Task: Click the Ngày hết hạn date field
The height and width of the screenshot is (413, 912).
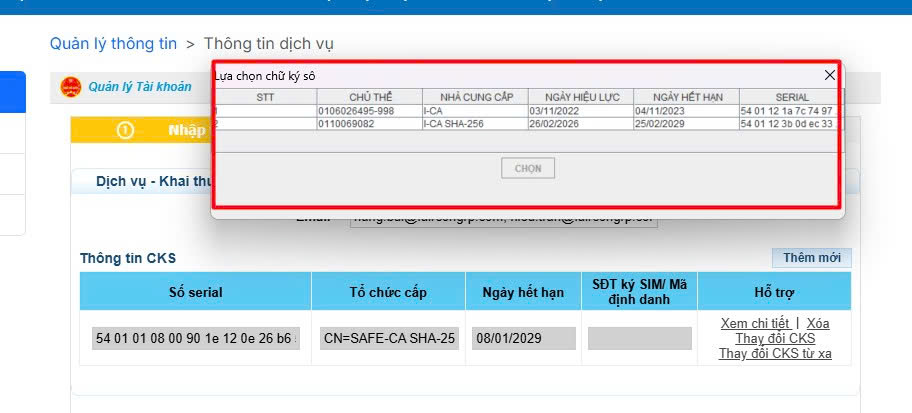Action: click(x=524, y=339)
